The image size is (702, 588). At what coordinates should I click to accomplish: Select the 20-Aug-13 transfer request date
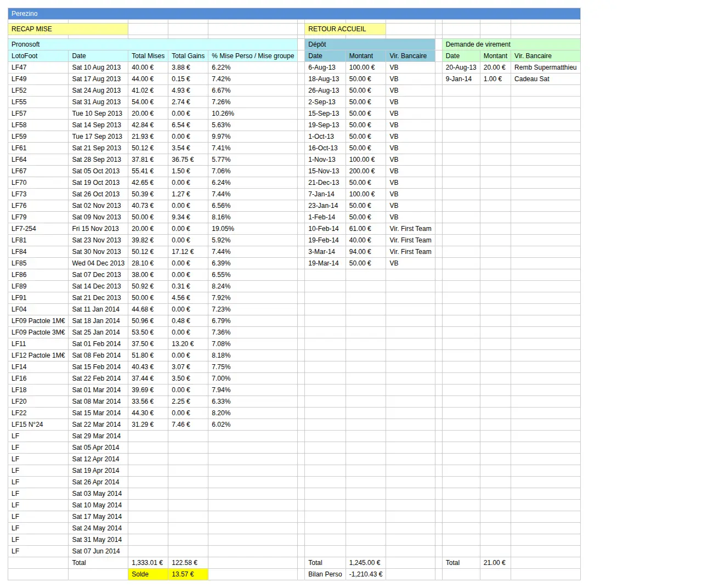click(x=461, y=67)
